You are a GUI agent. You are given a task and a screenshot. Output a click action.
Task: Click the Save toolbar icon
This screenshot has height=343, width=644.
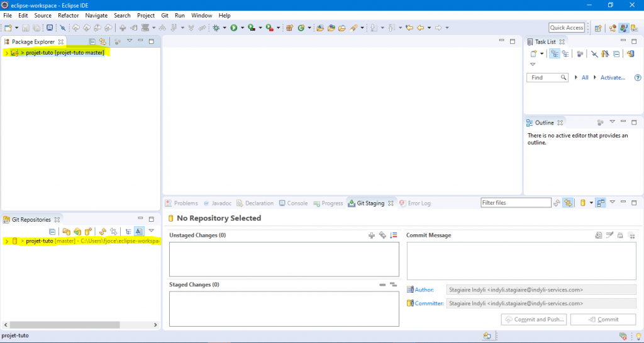click(25, 28)
